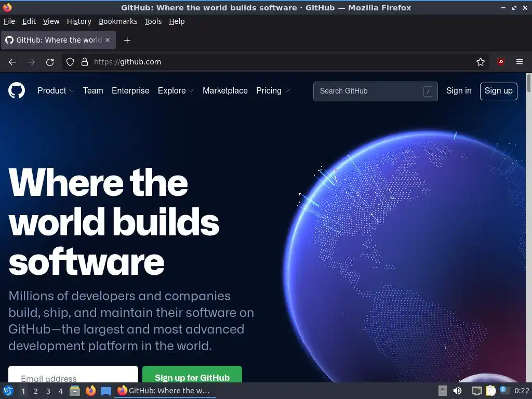
Task: Click the taskbar clock showing 0:22
Action: pos(522,391)
